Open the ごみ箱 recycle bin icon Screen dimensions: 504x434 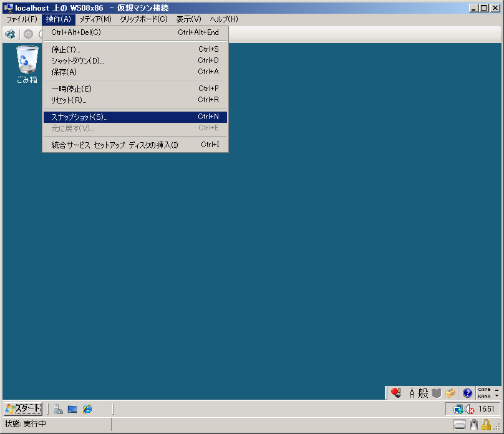tap(27, 65)
